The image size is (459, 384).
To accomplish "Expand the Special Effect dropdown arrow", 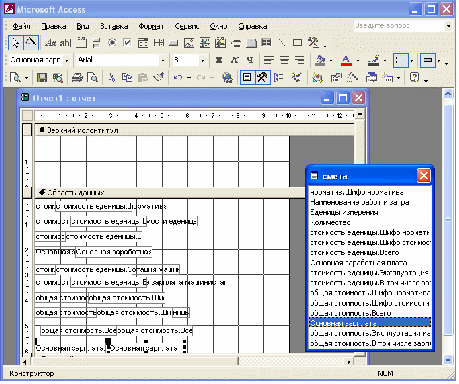I will (x=439, y=61).
